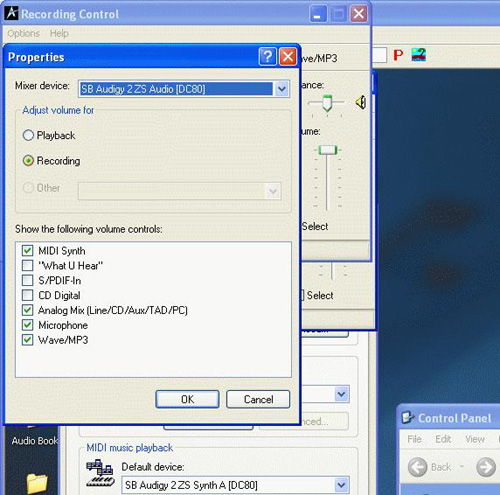Screen dimensions: 500x495
Task: Open the MIDI Default device dropdown arrow
Action: [x=341, y=485]
